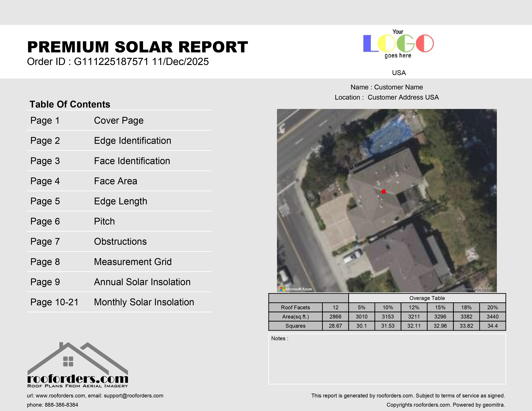Viewport: 532px width, 411px height.
Task: Select the 'Pitch' contents entry
Action: 104,221
